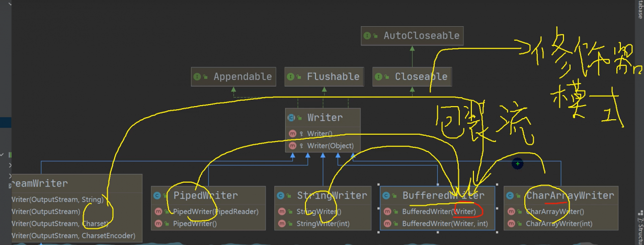
Task: Click the BufferedWriter class icon
Action: (x=386, y=195)
